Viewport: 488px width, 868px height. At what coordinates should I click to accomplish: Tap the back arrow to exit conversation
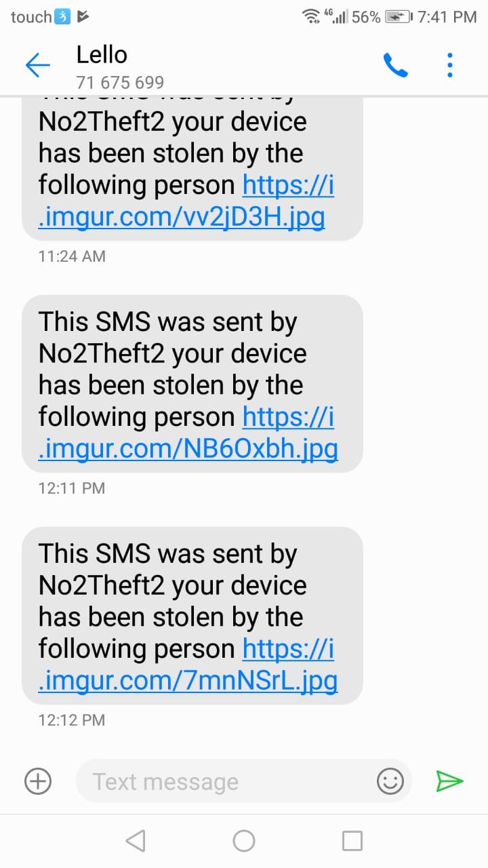pyautogui.click(x=38, y=65)
